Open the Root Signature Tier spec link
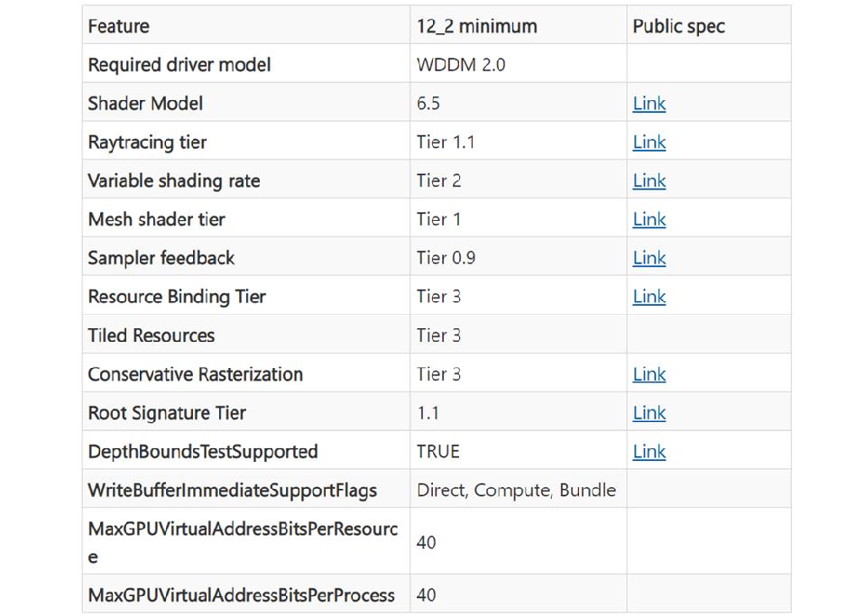The image size is (865, 616). [649, 413]
